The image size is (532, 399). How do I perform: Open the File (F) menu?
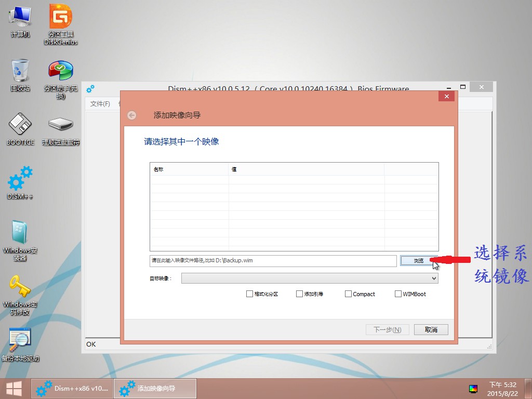[x=100, y=104]
